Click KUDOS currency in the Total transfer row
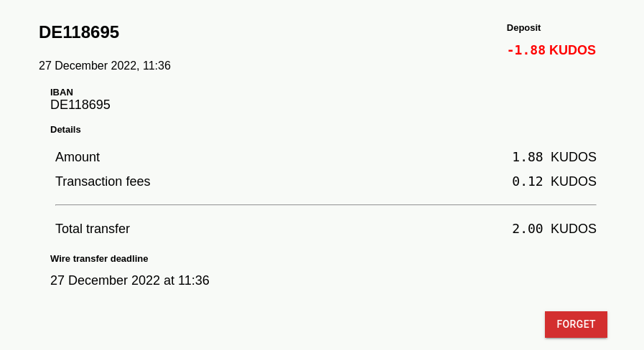 [573, 229]
